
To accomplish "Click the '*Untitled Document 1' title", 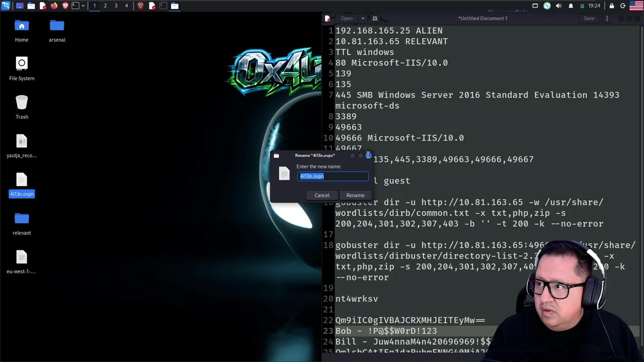I will coord(482,18).
